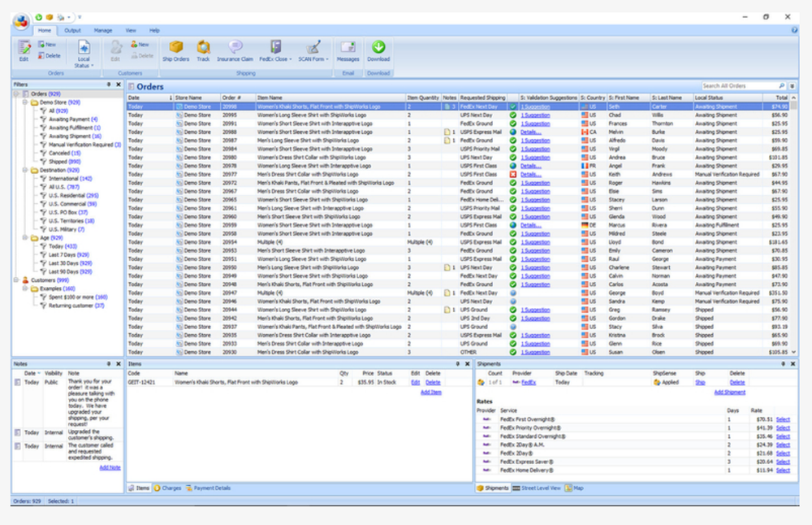Switch to the Manage ribbon tab
This screenshot has width=812, height=525.
pyautogui.click(x=103, y=31)
